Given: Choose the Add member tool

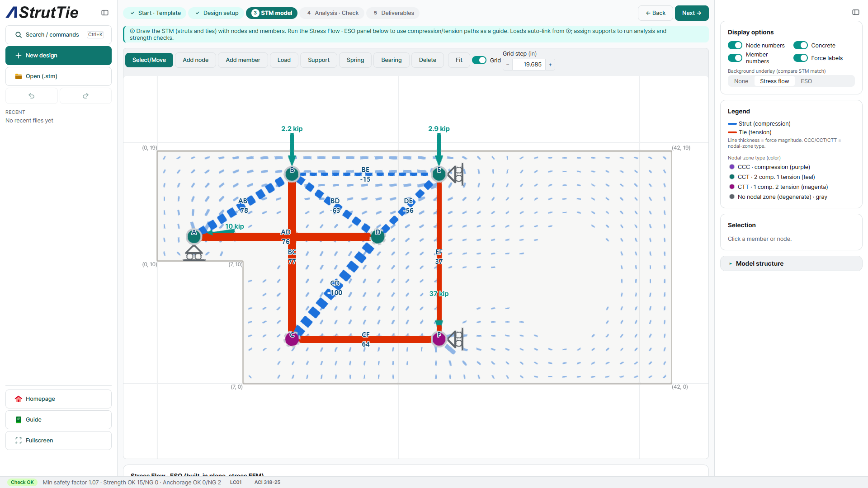Looking at the screenshot, I should (x=243, y=60).
